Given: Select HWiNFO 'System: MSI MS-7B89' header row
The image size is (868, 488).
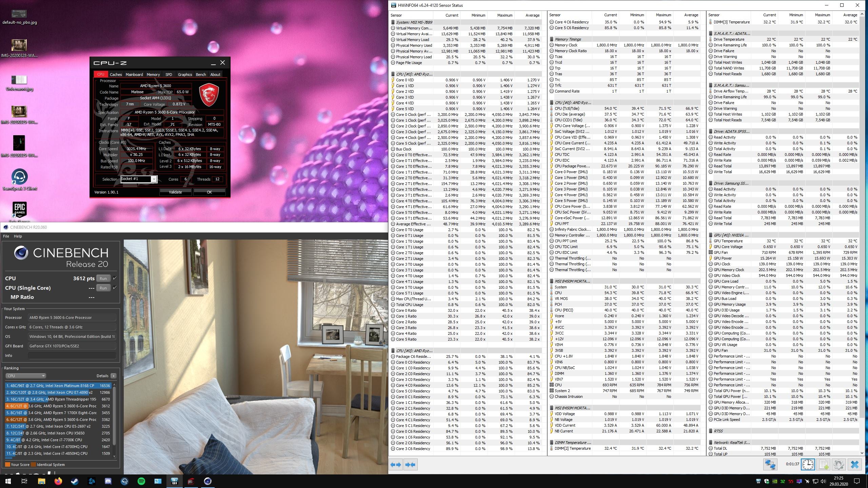Looking at the screenshot, I should 466,22.
